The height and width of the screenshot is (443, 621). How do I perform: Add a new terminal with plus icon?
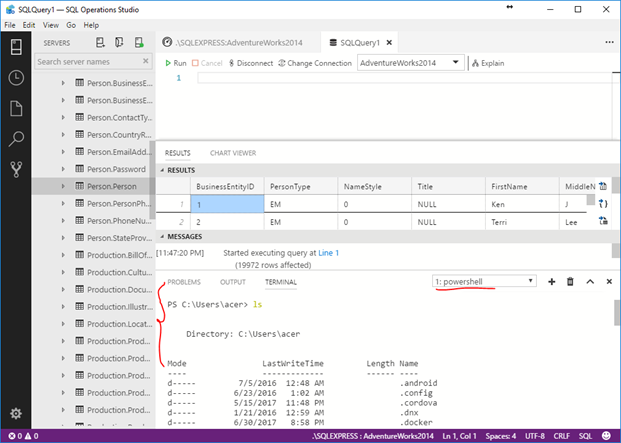pos(551,281)
